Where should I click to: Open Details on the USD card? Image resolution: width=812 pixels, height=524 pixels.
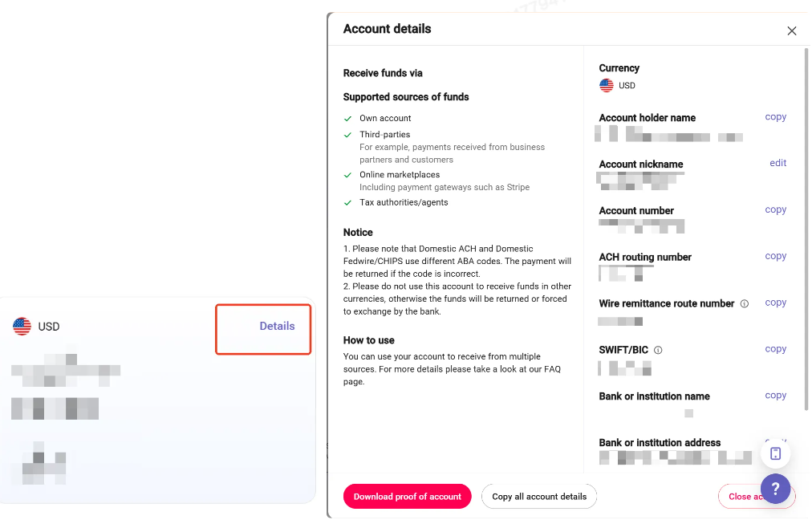click(277, 327)
